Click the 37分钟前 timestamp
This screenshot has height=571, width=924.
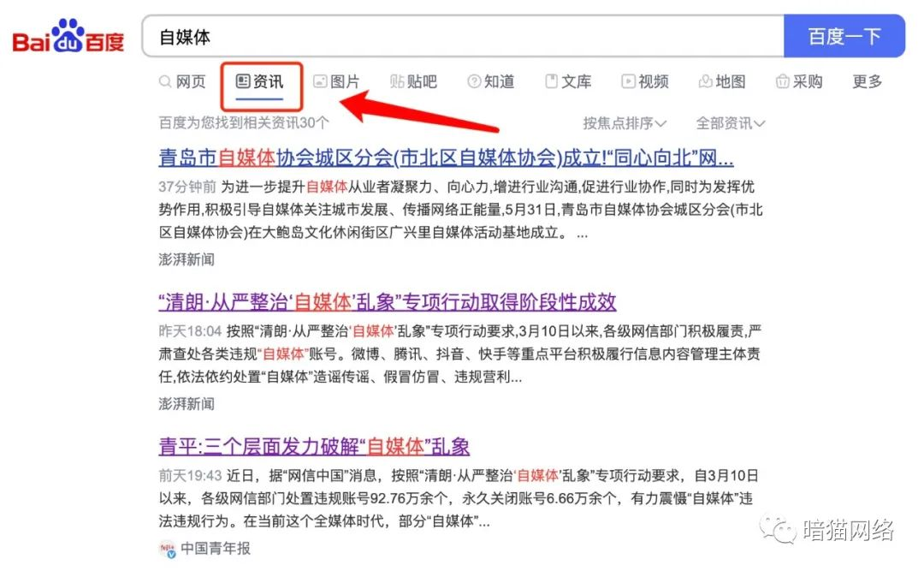[x=187, y=187]
